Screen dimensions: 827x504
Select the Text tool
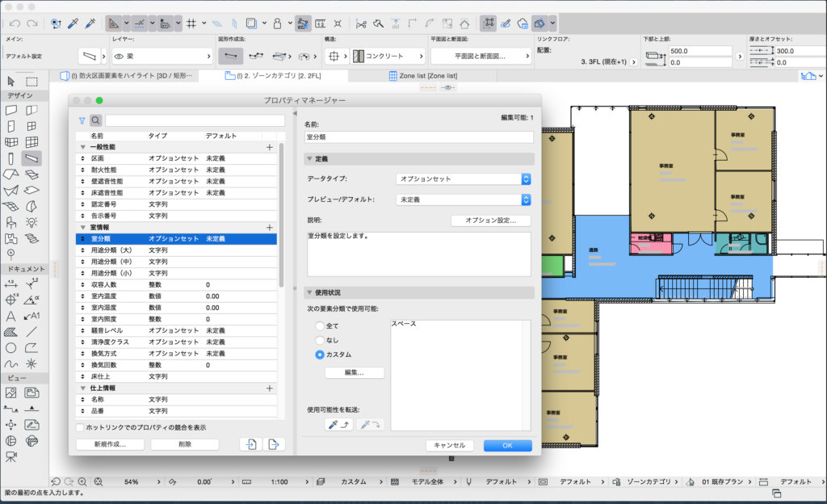11,317
